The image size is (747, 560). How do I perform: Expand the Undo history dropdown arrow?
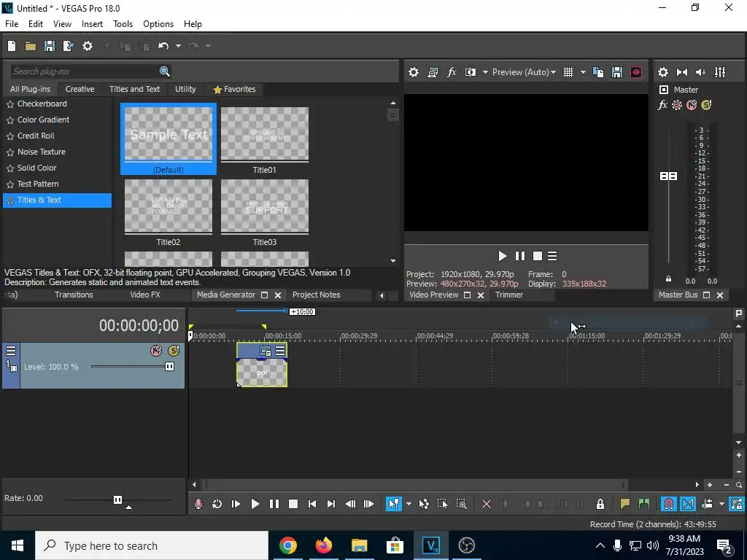(x=178, y=46)
